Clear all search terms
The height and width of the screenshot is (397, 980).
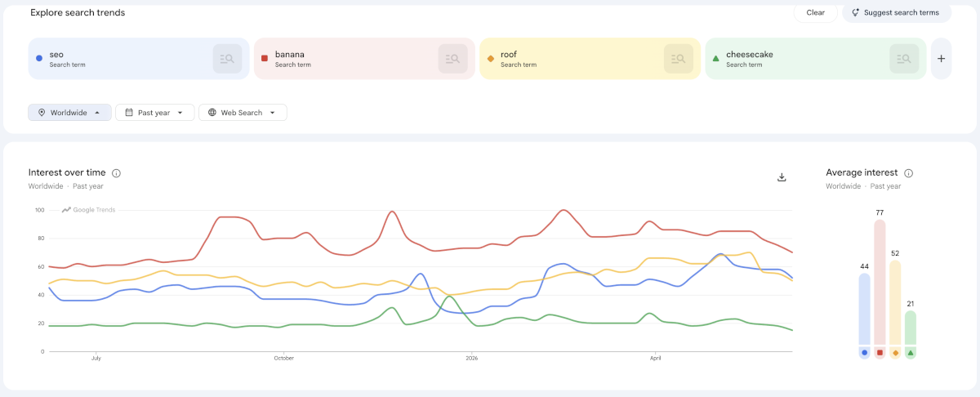click(815, 13)
